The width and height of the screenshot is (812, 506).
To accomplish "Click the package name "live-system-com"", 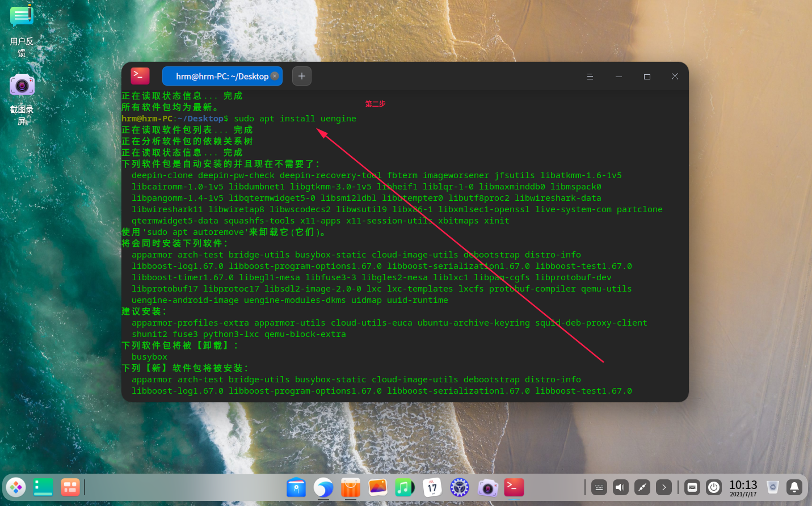I will click(x=574, y=209).
